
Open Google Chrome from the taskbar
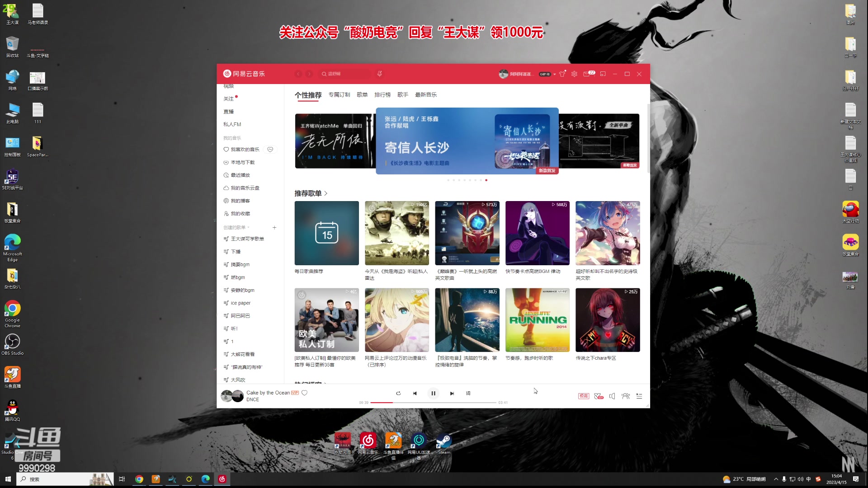click(x=139, y=479)
